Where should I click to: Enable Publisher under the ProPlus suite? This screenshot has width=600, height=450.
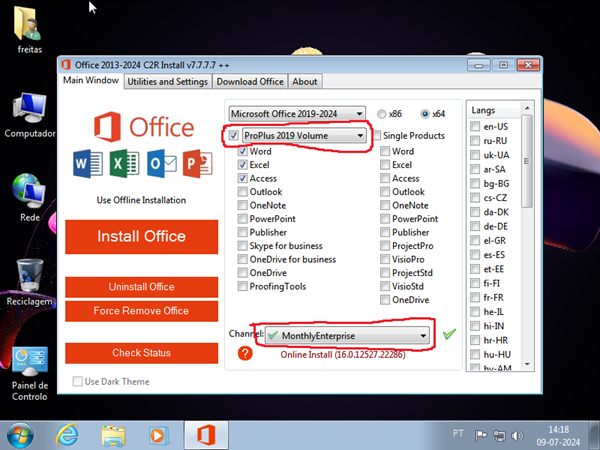pos(242,232)
